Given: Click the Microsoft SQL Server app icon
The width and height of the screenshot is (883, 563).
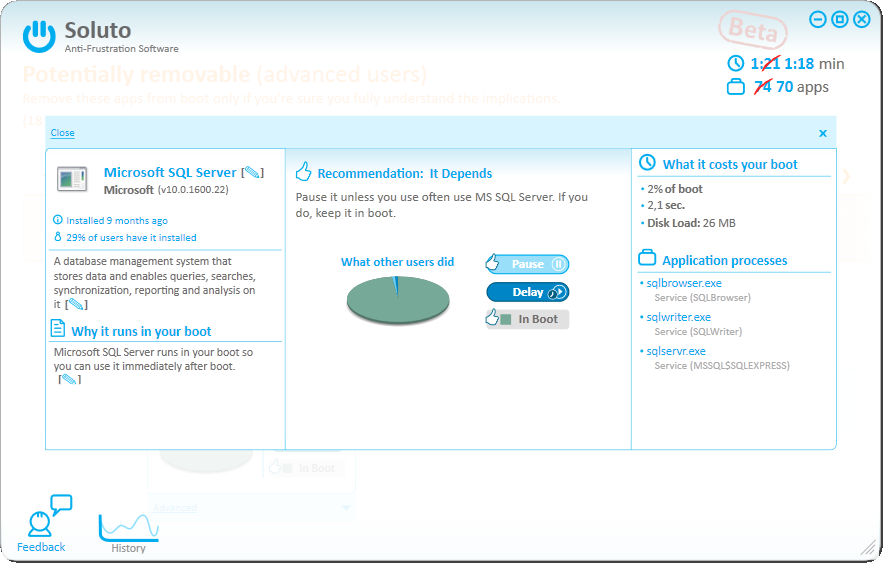Looking at the screenshot, I should [72, 180].
